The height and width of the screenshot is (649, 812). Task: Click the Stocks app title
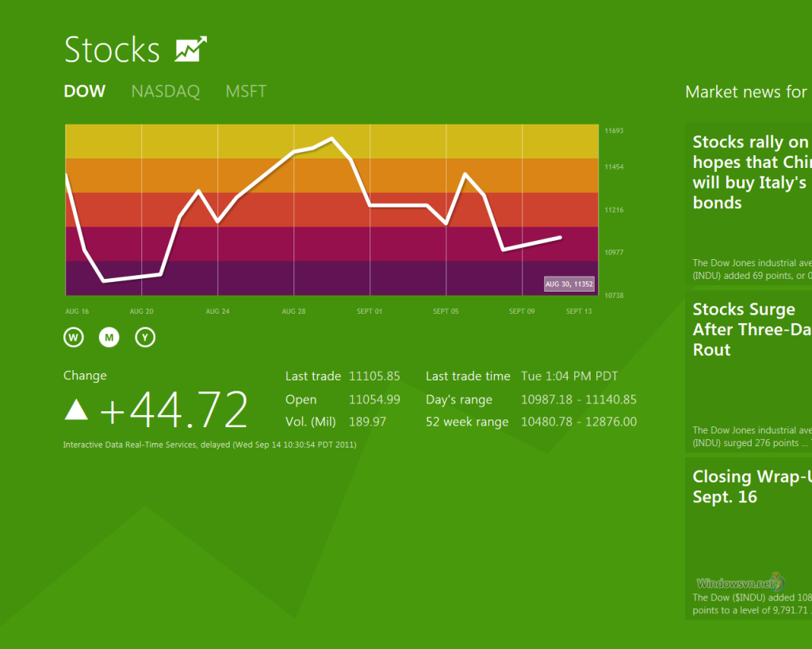(x=112, y=50)
